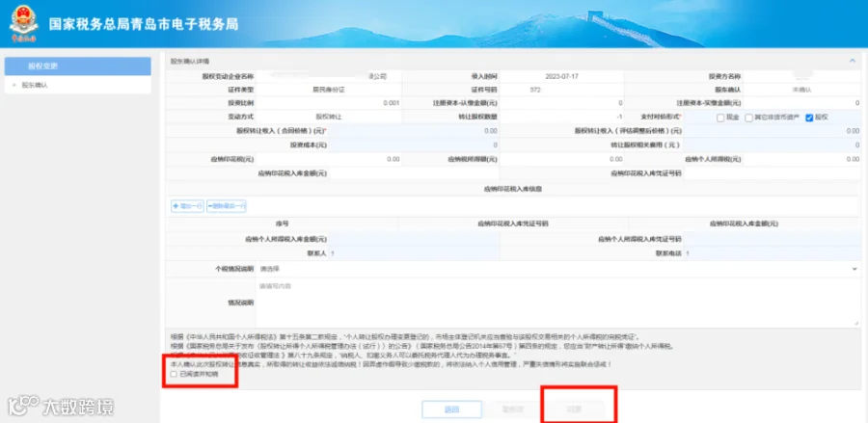Click the 删除最后一行 button

click(227, 206)
